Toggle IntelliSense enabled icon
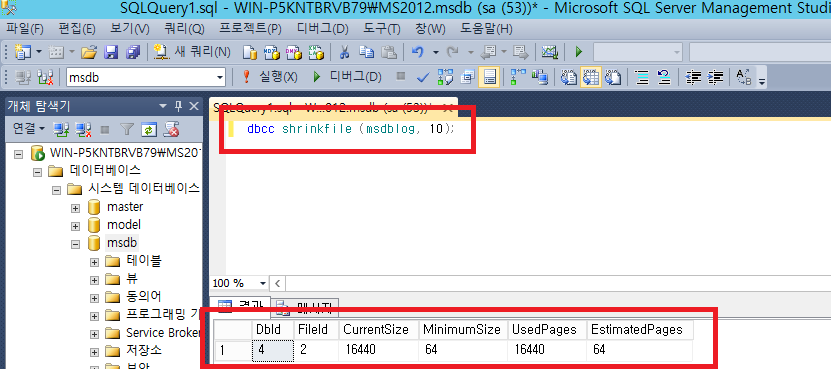This screenshot has width=831, height=369. click(488, 78)
